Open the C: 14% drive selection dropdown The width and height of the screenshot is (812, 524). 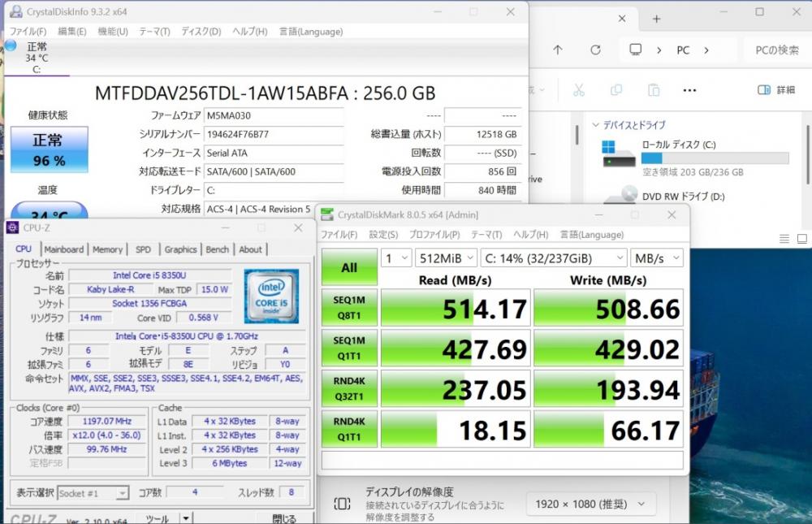coord(554,258)
